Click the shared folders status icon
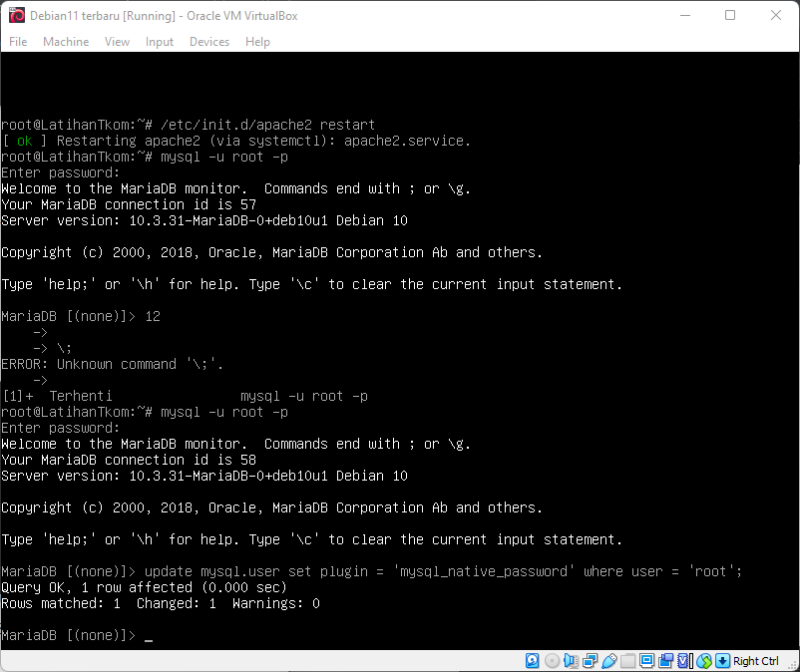This screenshot has width=800, height=672. pyautogui.click(x=627, y=661)
